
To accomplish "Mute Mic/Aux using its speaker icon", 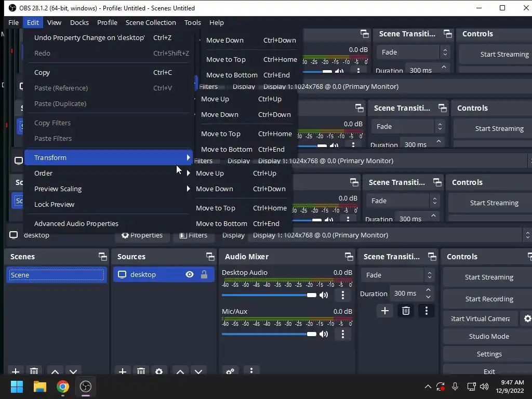I will coord(324,334).
